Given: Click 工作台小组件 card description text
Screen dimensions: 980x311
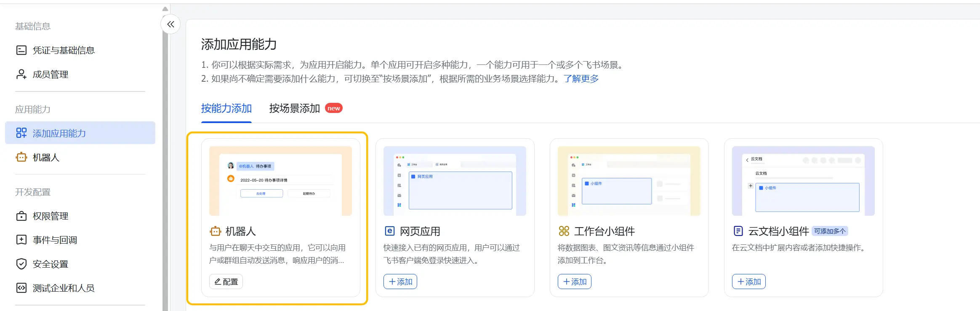Looking at the screenshot, I should click(x=626, y=254).
